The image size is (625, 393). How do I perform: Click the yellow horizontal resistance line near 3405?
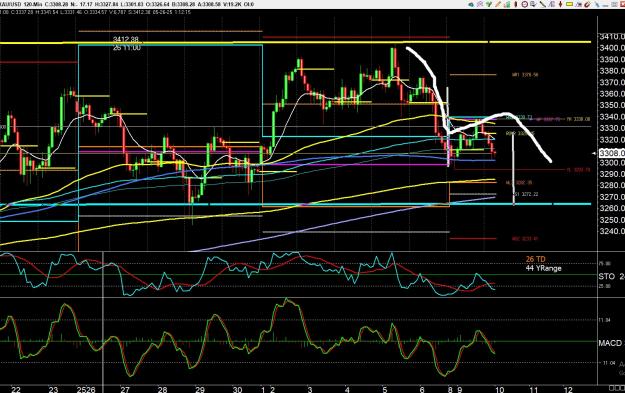tap(295, 42)
